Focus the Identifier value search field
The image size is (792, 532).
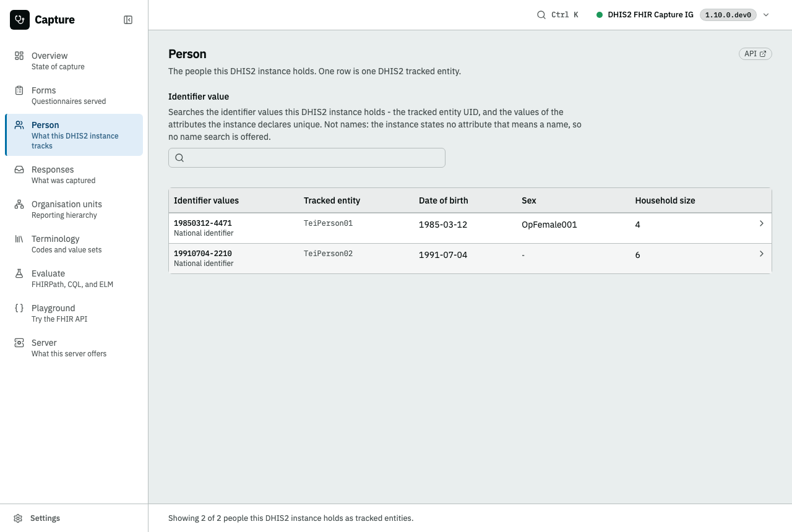pos(307,158)
